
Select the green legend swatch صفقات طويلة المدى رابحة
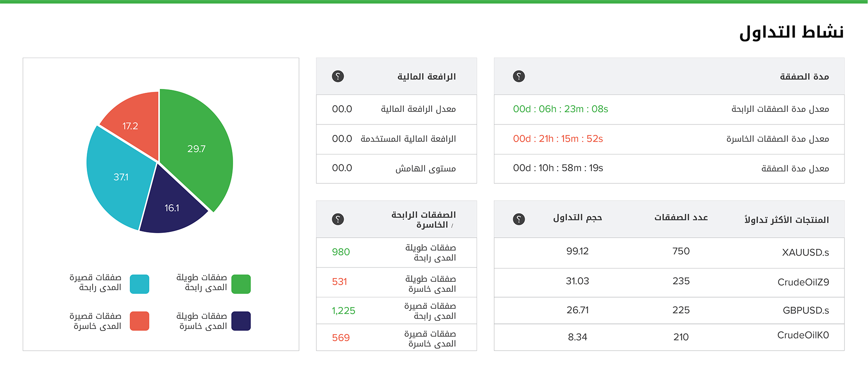pos(241,284)
